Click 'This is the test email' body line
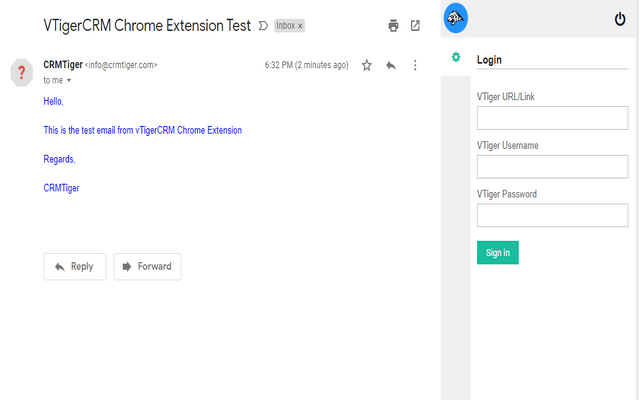This screenshot has height=400, width=640. (x=142, y=130)
